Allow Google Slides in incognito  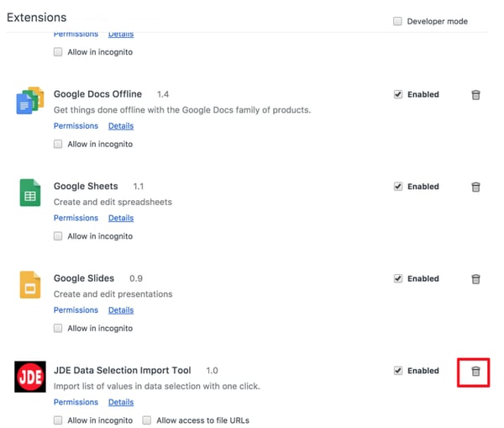point(58,329)
